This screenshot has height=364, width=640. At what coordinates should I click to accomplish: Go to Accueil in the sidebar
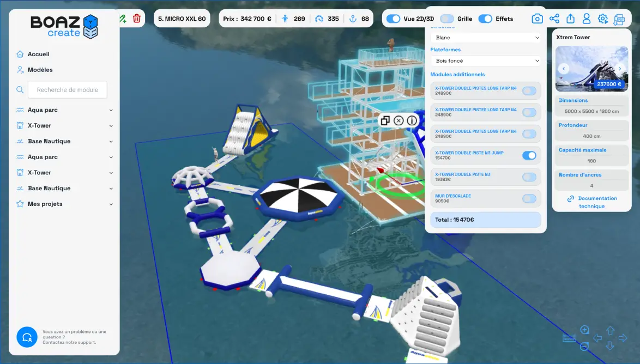click(38, 54)
